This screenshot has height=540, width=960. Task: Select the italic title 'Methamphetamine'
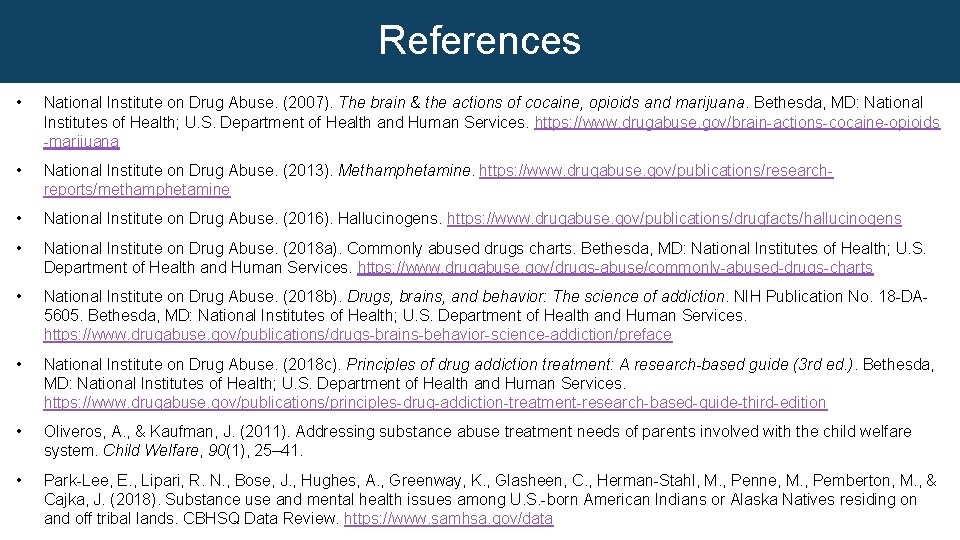(404, 170)
